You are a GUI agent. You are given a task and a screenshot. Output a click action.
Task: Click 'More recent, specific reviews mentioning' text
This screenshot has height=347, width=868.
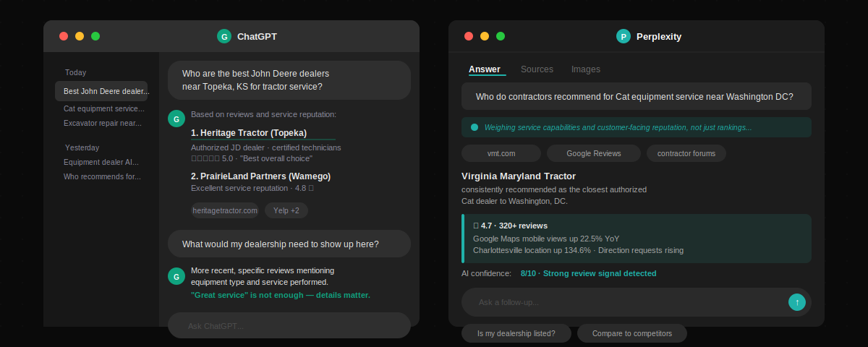pyautogui.click(x=263, y=270)
